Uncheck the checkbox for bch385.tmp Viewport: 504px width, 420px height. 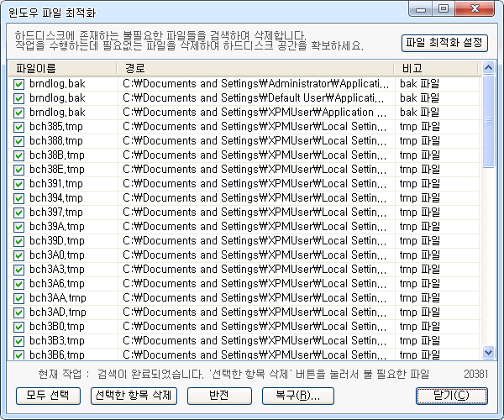tap(19, 127)
